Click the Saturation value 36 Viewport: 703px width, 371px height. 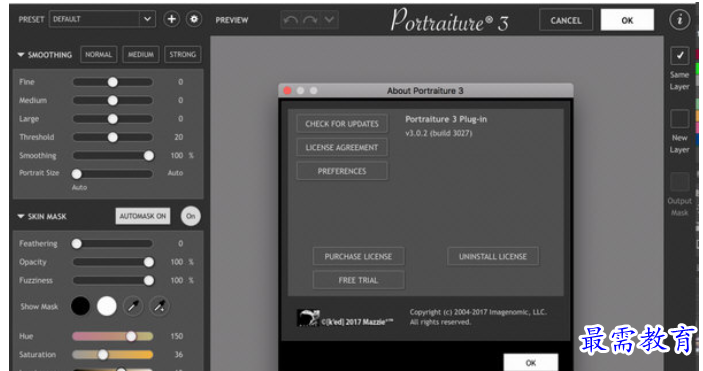pyautogui.click(x=178, y=354)
